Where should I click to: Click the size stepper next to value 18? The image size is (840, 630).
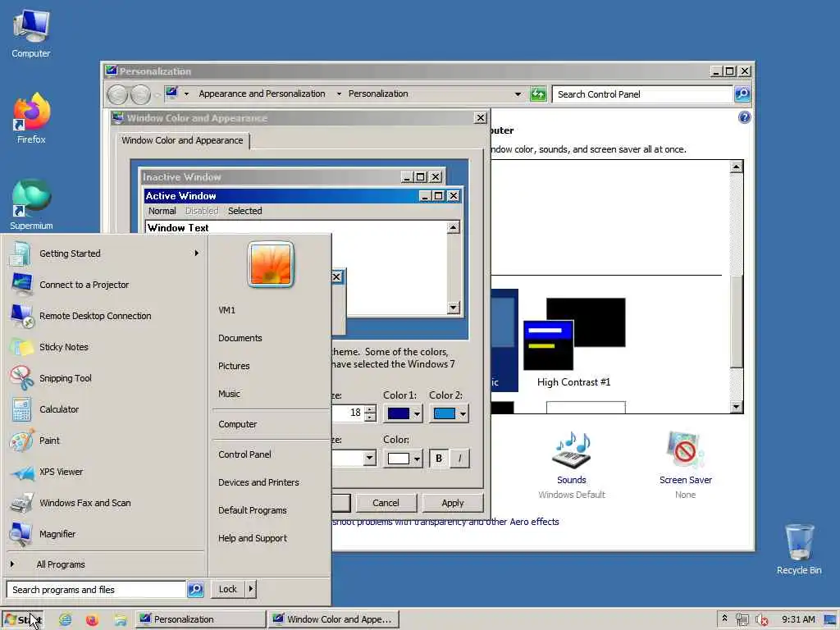[x=370, y=413]
